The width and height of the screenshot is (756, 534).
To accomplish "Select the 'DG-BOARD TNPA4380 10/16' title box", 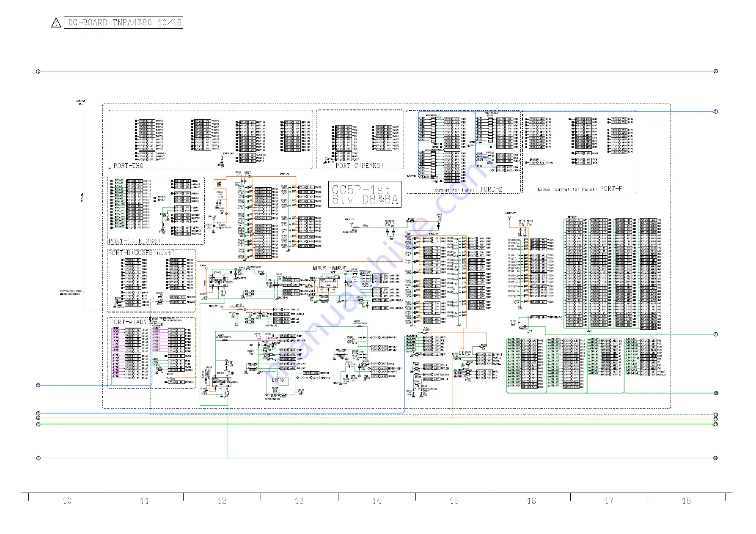I will [123, 22].
